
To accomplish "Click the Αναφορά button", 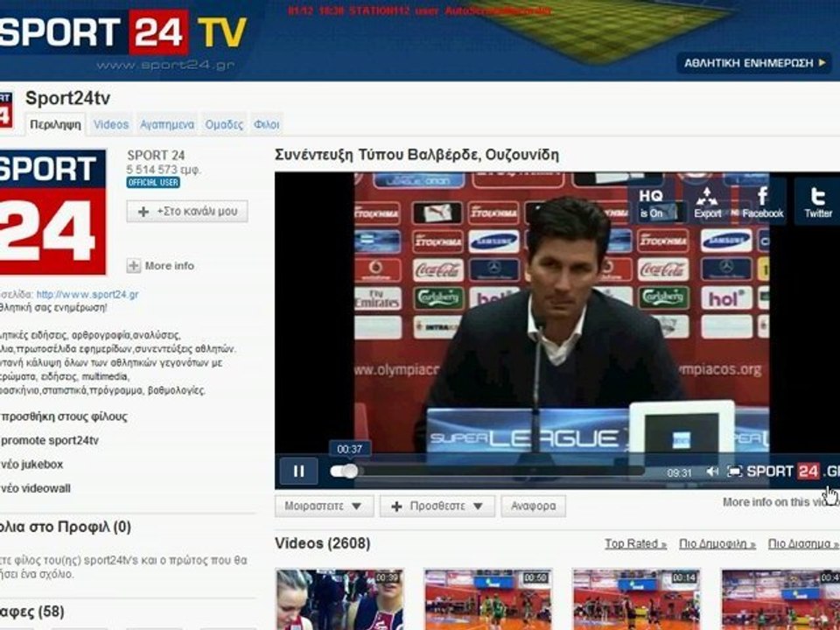I will tap(533, 507).
